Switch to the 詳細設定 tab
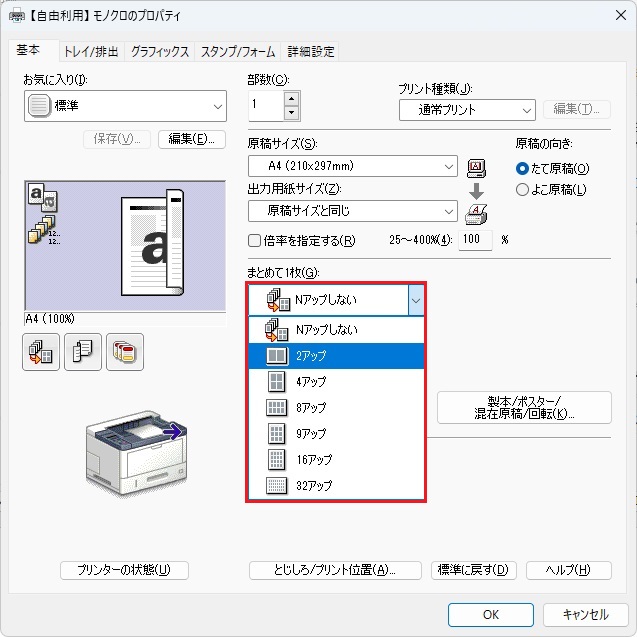This screenshot has width=637, height=637. [x=311, y=52]
